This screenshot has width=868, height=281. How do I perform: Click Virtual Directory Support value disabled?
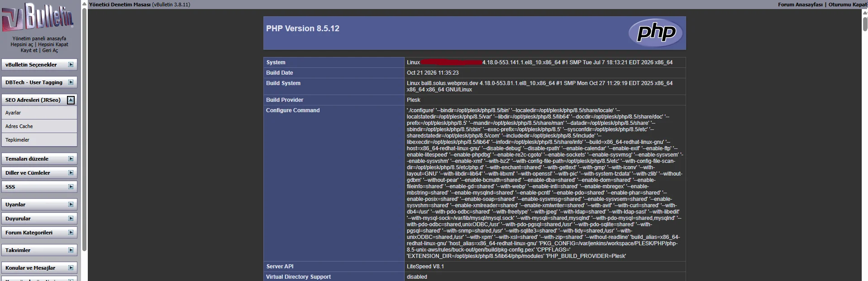coord(416,277)
